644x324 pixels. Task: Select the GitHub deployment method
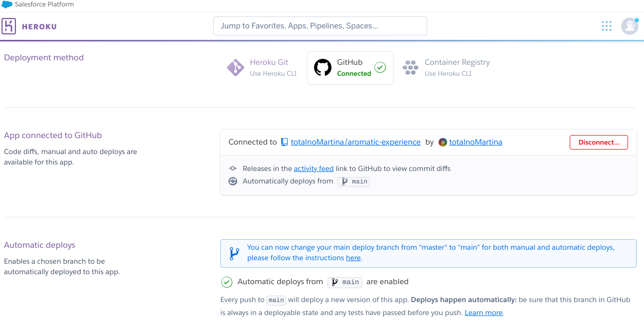pos(350,68)
